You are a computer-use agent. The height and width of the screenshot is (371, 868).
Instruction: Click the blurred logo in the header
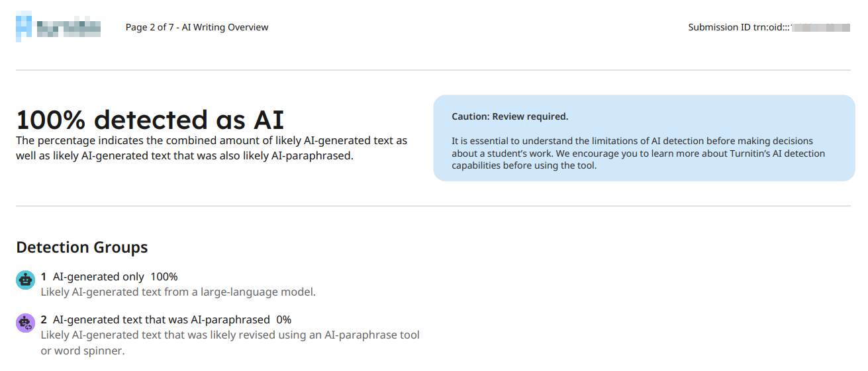point(58,27)
